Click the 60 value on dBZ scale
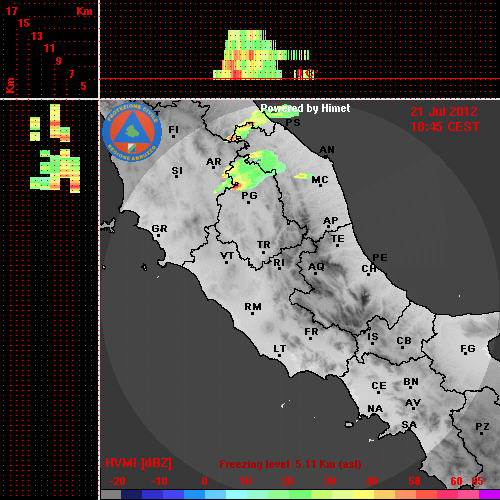Viewport: 500px width, 500px height. [x=456, y=481]
